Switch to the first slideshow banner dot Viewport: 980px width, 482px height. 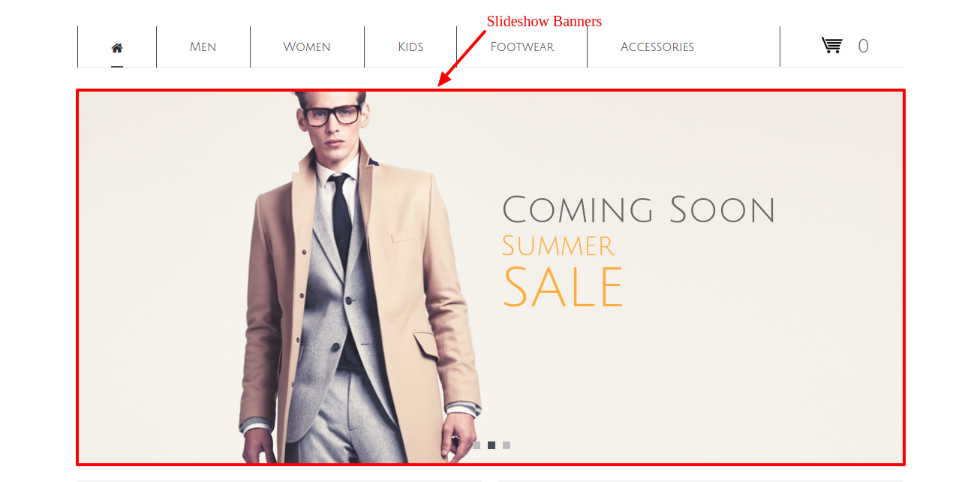click(476, 445)
